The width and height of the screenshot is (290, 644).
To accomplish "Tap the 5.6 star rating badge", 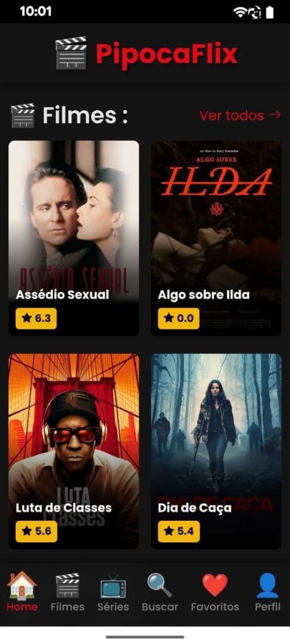I will click(36, 531).
